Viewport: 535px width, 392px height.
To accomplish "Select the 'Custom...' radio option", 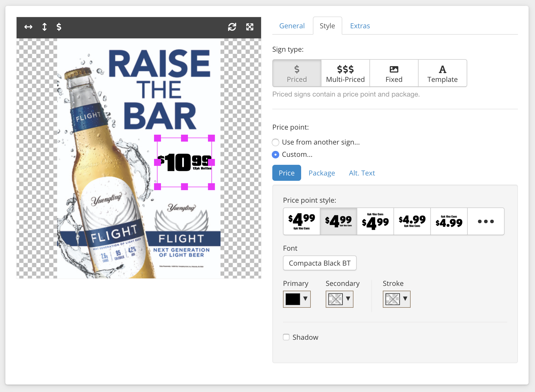I will click(276, 155).
